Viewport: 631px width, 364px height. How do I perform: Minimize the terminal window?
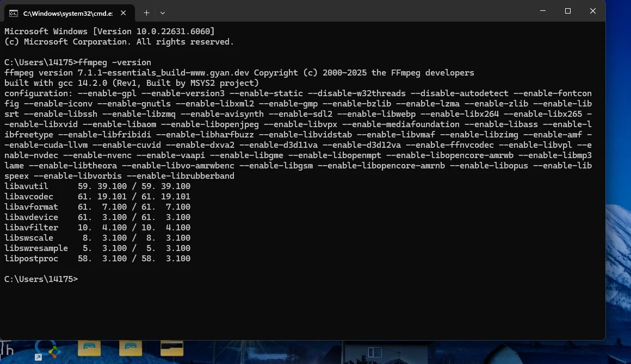(x=543, y=11)
